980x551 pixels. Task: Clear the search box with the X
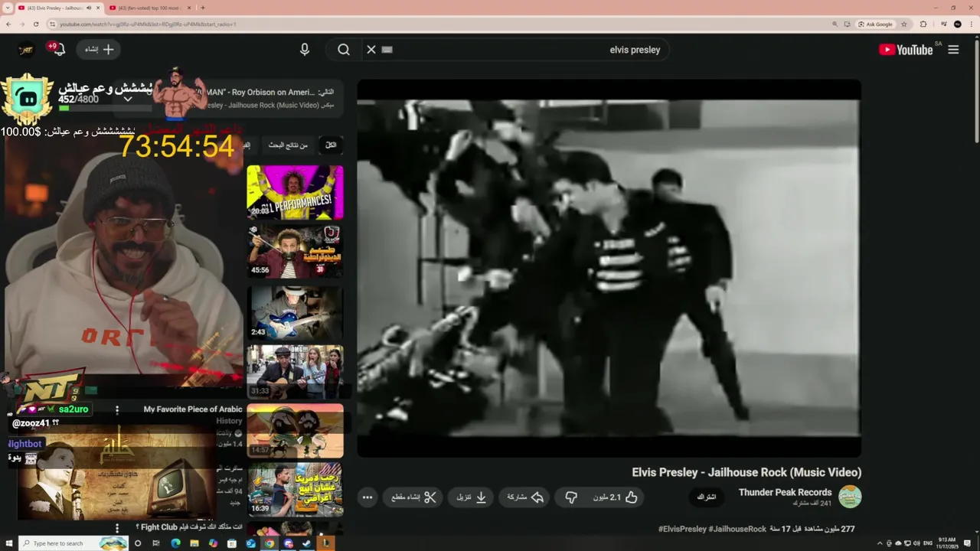[x=371, y=50]
